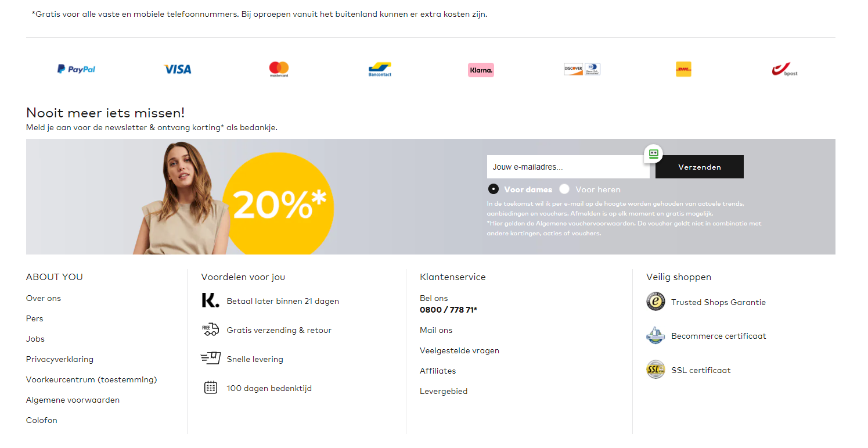Select the Voor dames radio button

coord(494,189)
